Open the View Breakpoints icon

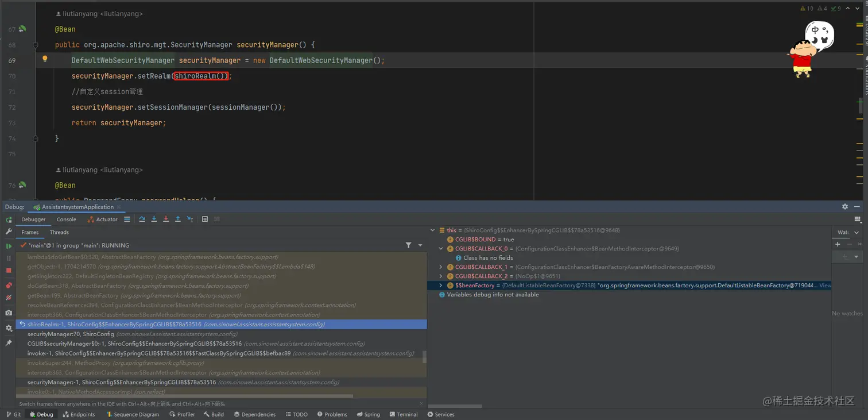coord(9,286)
